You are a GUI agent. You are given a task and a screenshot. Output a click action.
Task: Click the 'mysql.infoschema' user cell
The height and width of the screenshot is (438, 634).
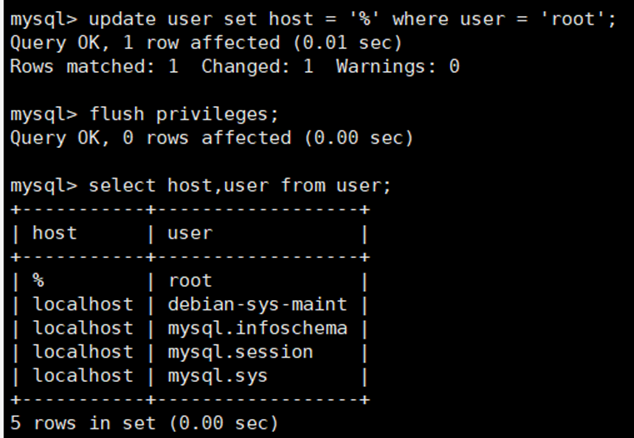coord(257,328)
